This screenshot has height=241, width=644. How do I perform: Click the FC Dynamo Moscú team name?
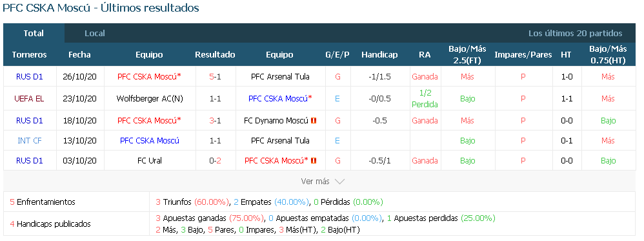point(276,120)
